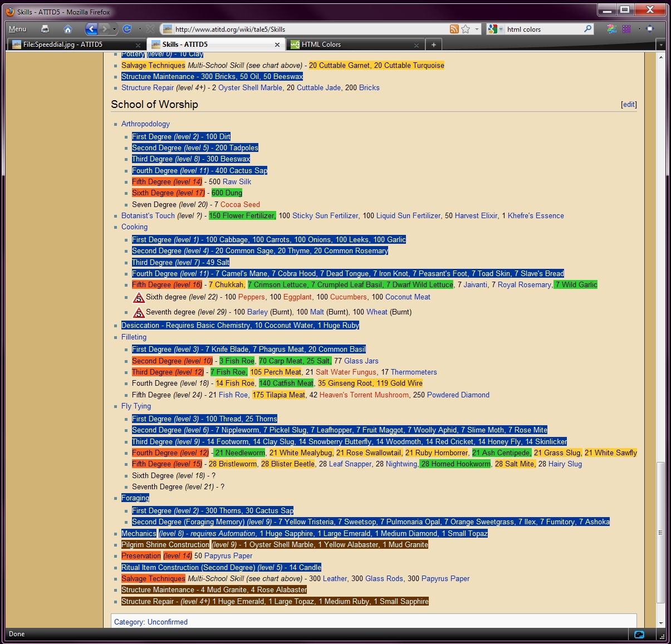Open back/forward history dropdown arrow

click(115, 29)
